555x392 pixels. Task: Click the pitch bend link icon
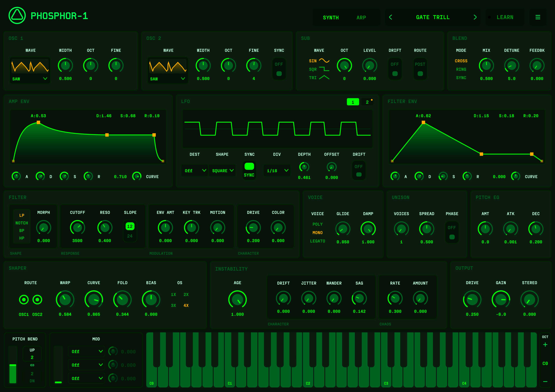click(x=32, y=365)
